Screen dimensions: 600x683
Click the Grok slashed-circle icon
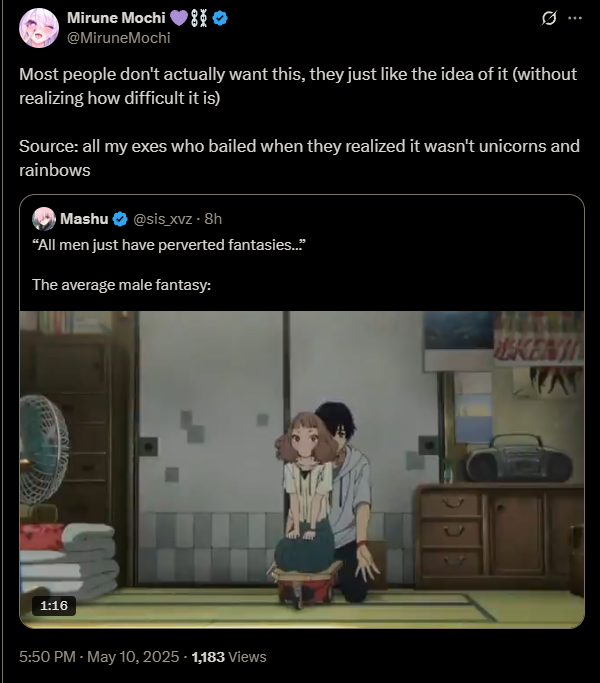tap(549, 18)
